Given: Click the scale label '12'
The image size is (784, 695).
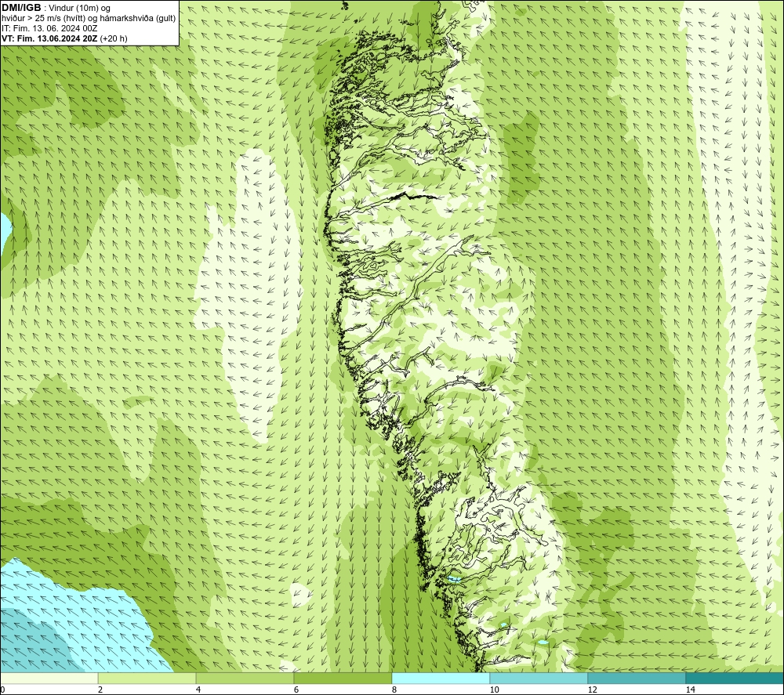Looking at the screenshot, I should click(x=592, y=690).
